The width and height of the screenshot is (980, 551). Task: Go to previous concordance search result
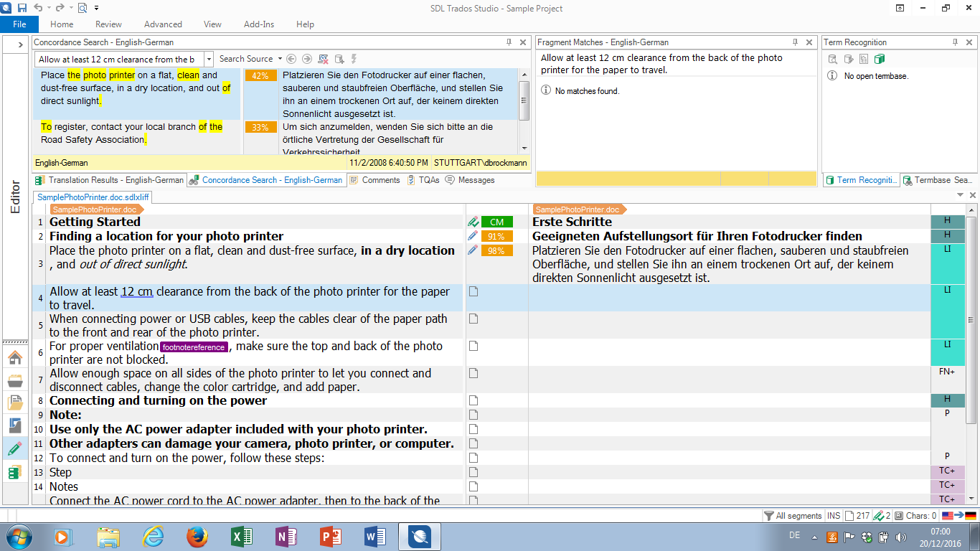tap(291, 59)
